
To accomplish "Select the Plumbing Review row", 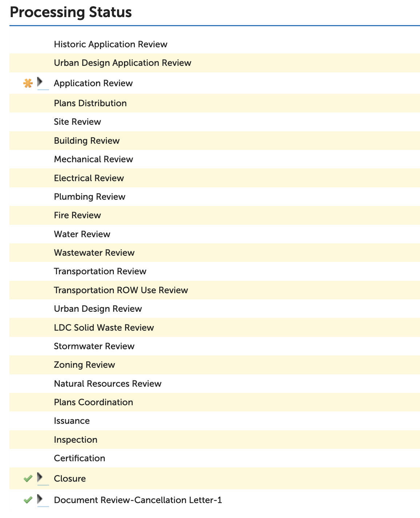I will pos(215,197).
